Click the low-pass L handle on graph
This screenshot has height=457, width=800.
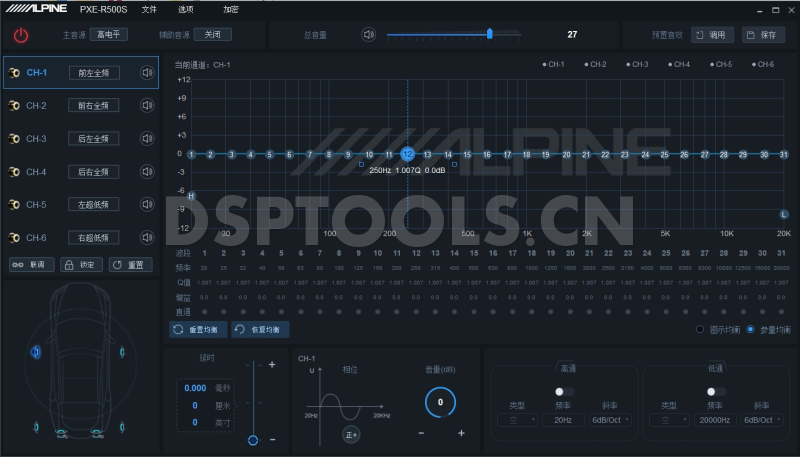(784, 214)
